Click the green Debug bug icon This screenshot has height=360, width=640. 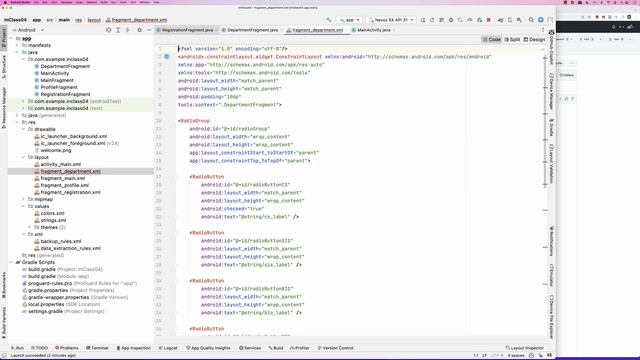451,20
